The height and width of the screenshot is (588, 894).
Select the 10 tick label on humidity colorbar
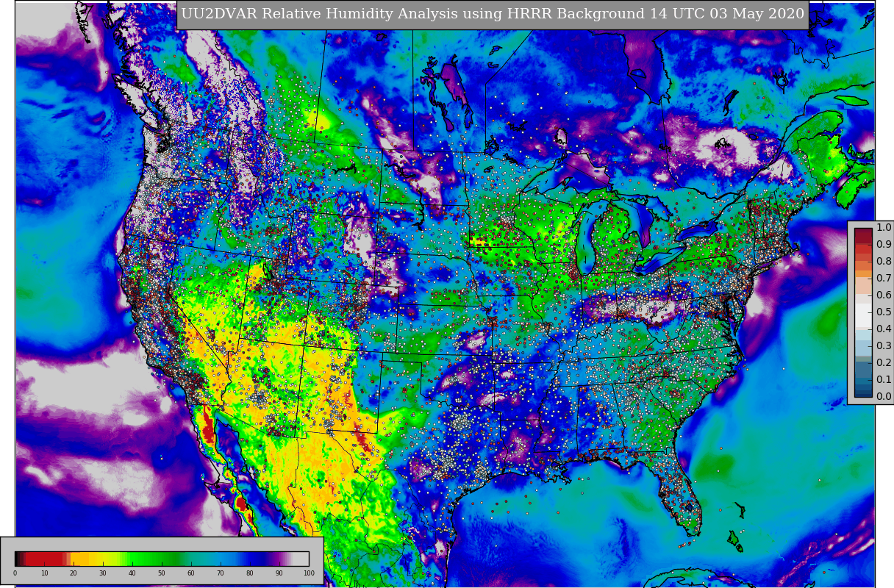pyautogui.click(x=44, y=573)
